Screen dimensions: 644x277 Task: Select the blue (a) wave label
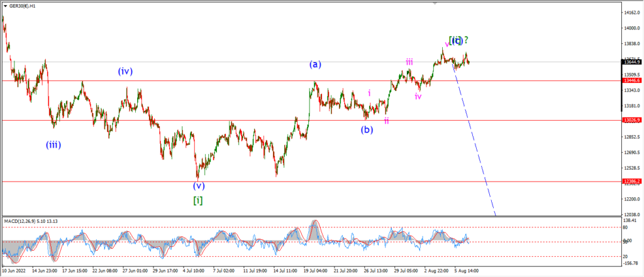(316, 65)
